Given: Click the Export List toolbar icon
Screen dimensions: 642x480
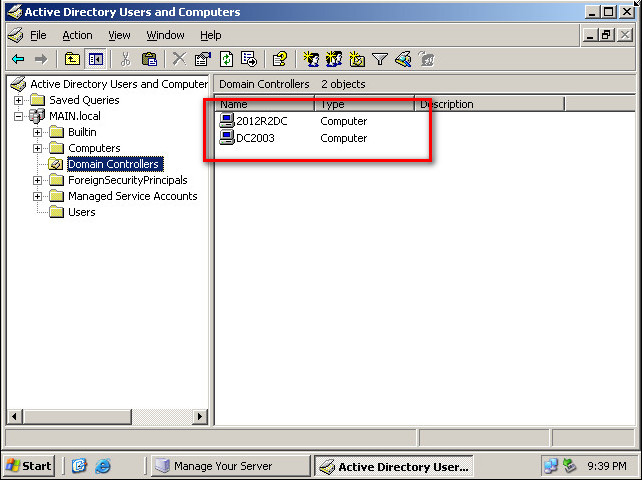Looking at the screenshot, I should pyautogui.click(x=249, y=60).
